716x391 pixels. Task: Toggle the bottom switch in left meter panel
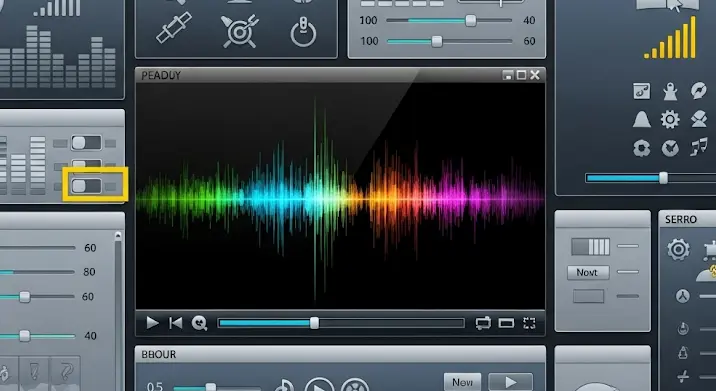[x=86, y=186]
